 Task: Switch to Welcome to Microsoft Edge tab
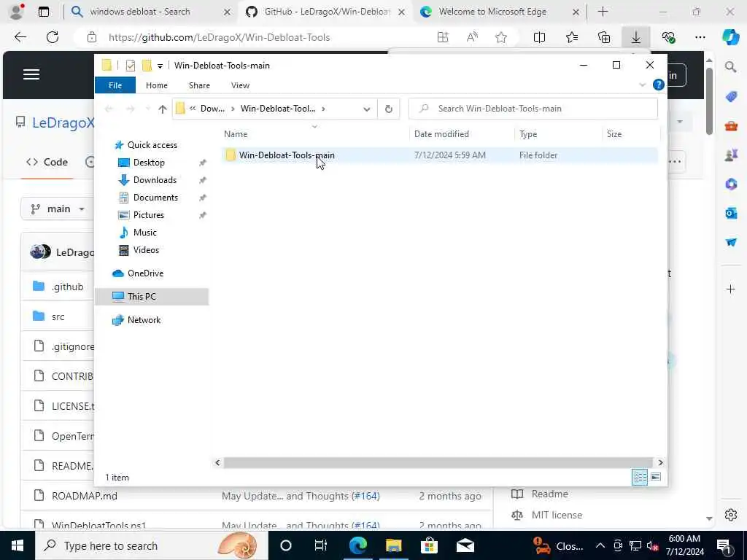[x=499, y=12]
